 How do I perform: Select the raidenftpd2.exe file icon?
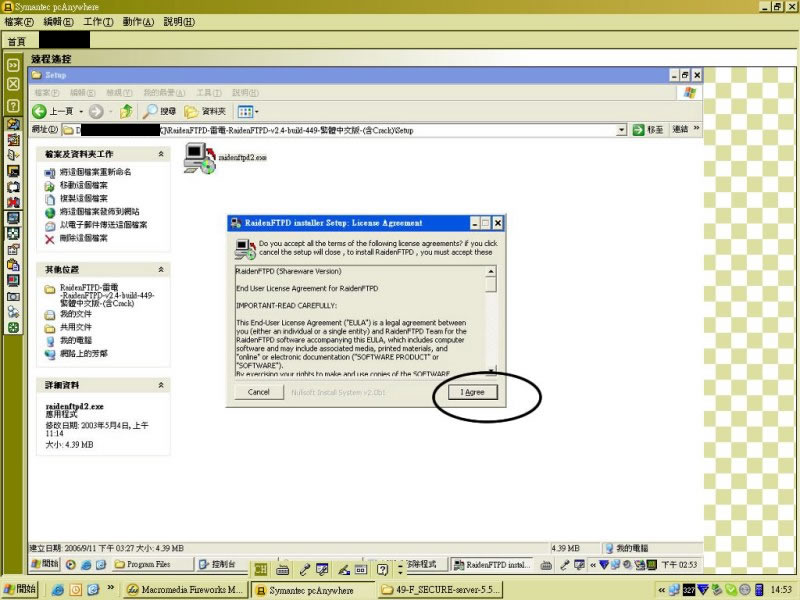pyautogui.click(x=199, y=158)
